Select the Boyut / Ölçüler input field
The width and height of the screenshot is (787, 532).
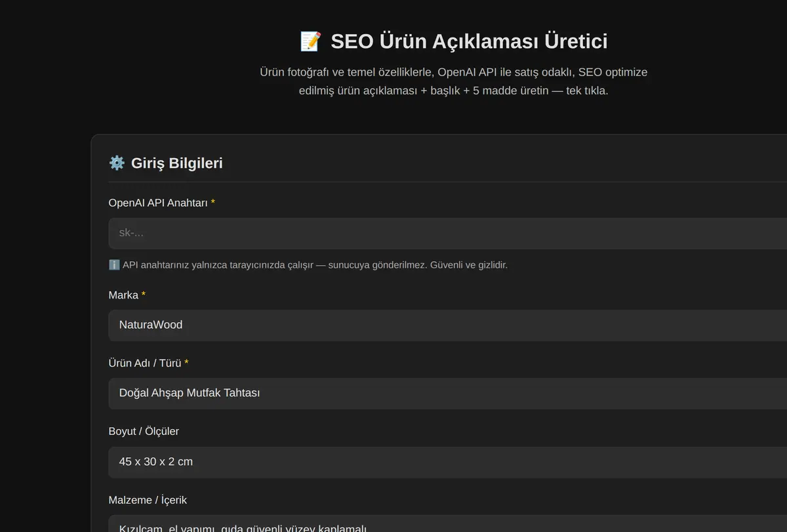pos(448,462)
